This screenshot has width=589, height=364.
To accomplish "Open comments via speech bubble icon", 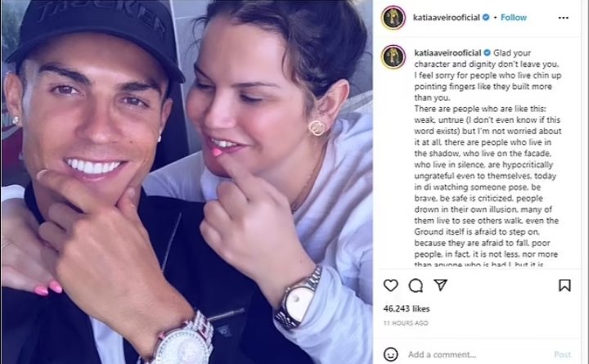I will 416,285.
